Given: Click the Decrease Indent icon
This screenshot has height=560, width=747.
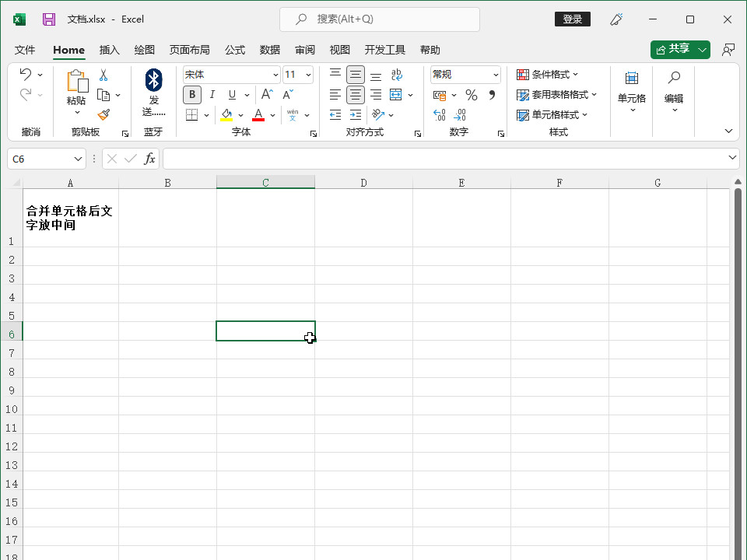Looking at the screenshot, I should (x=335, y=115).
